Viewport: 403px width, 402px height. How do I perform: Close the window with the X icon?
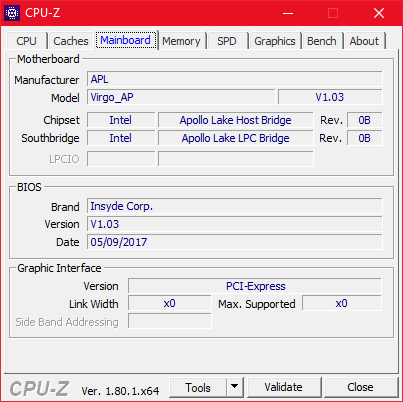point(379,13)
